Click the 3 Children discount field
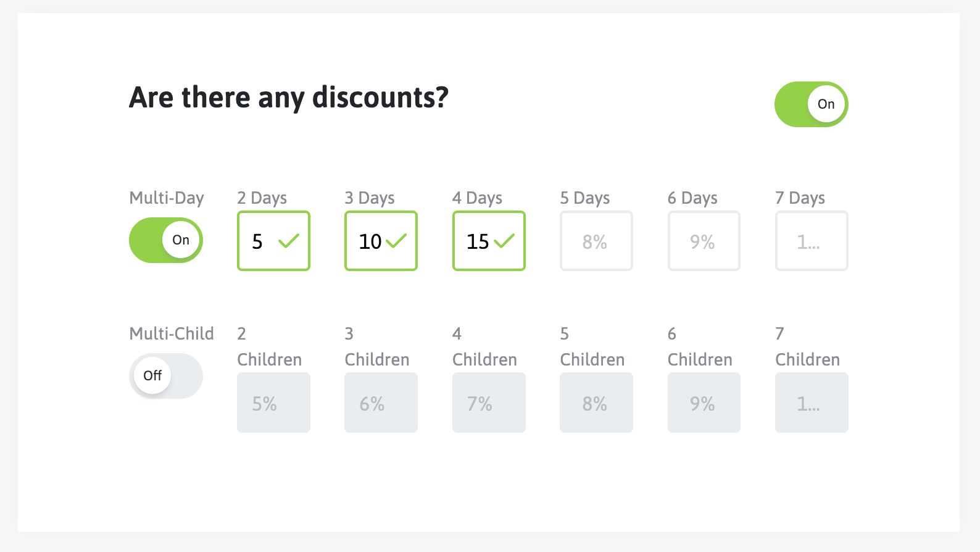 click(381, 403)
